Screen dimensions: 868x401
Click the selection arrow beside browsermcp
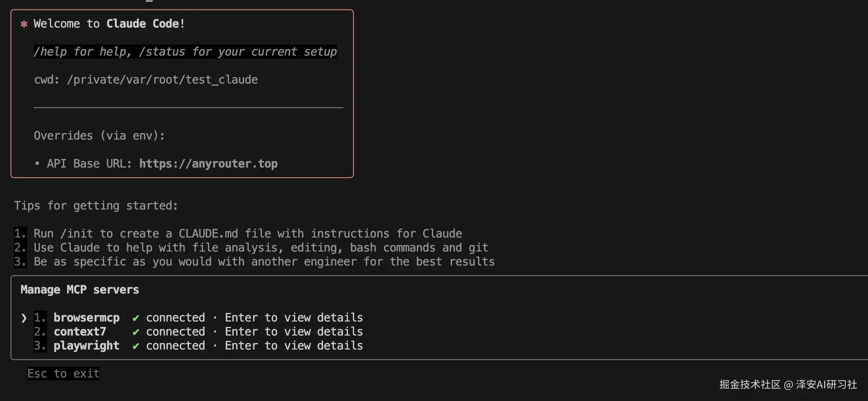(24, 318)
